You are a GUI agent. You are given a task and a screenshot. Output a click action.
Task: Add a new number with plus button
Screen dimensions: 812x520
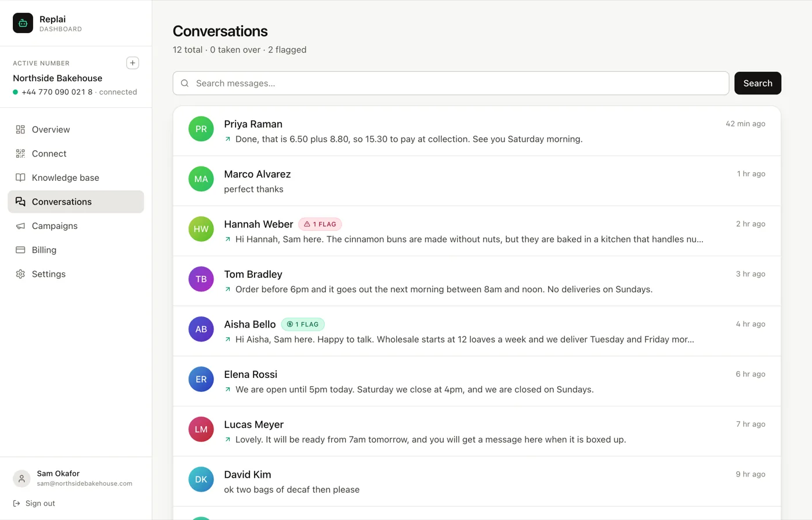point(133,63)
